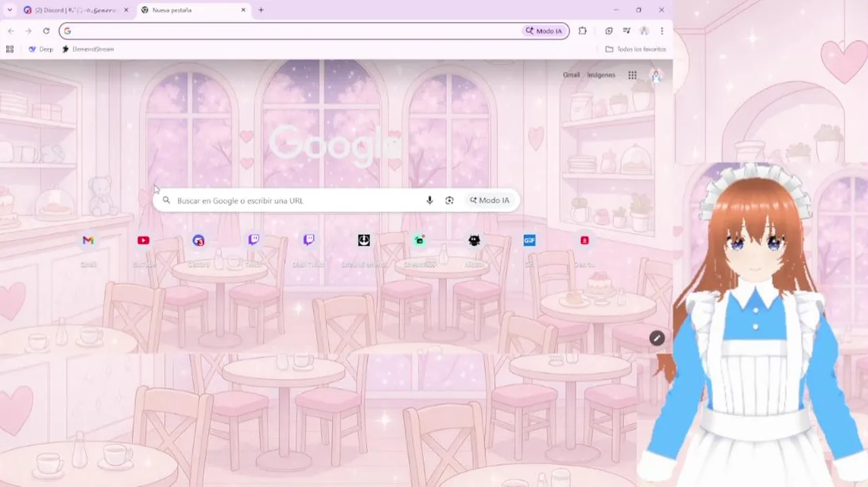Search by image with Google Lens
Screen dimensions: 868x487
[449, 200]
